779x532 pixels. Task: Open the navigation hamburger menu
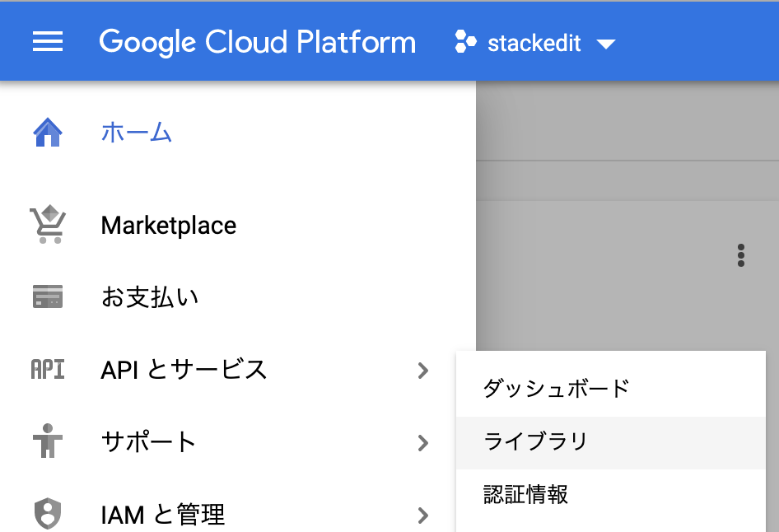47,42
